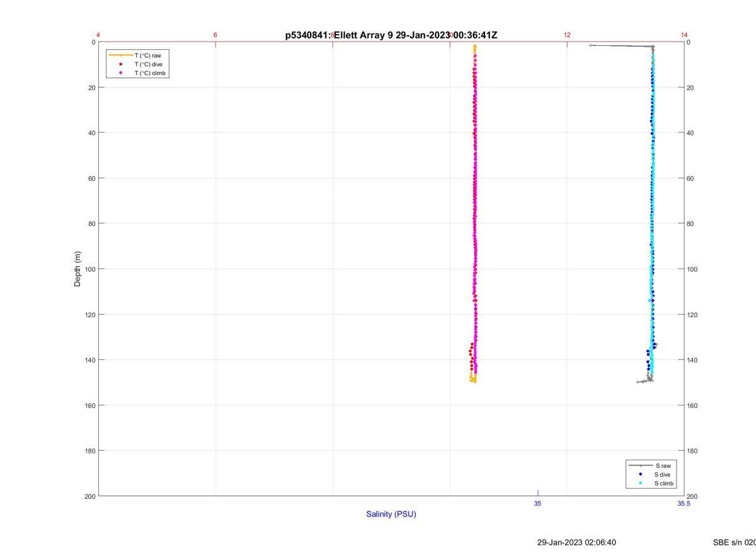Click the dark red dive temperature points near 140 m
756x558 pixels.
[x=471, y=357]
